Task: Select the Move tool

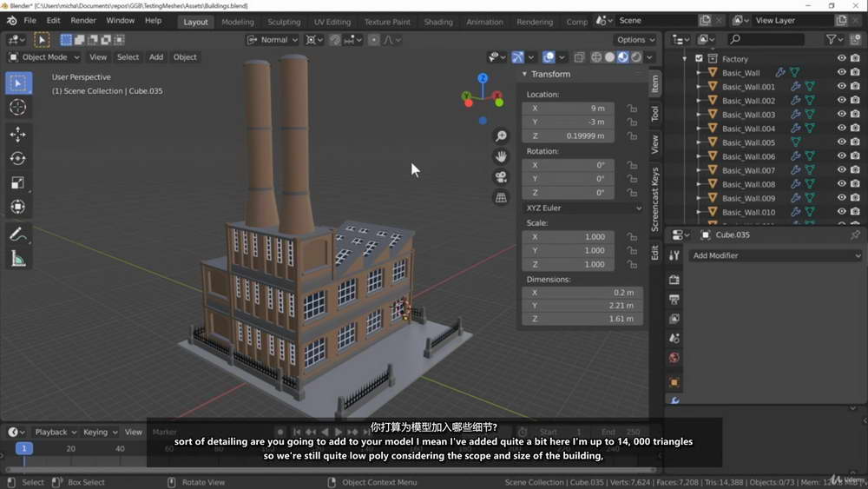Action: click(18, 134)
